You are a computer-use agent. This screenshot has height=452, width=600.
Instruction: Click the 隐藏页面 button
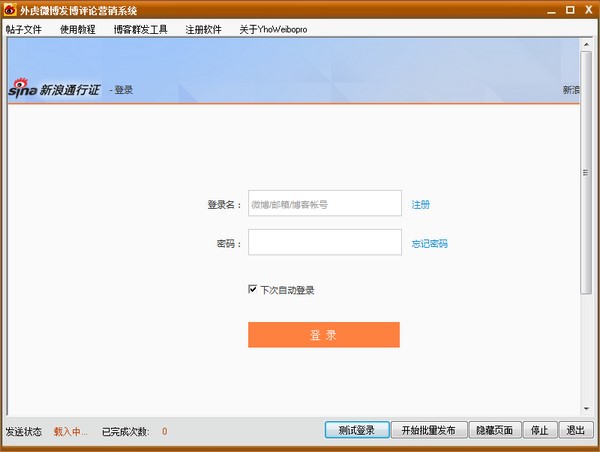tap(495, 430)
